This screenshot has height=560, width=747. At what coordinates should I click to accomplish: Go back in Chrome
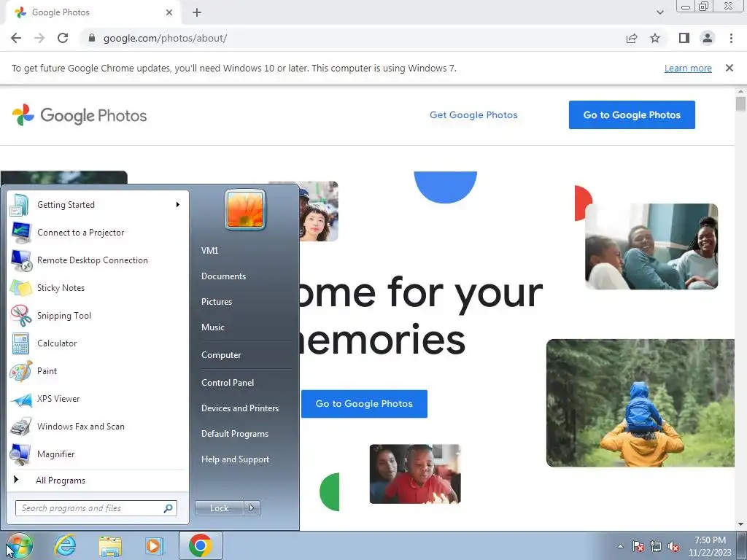pos(16,38)
